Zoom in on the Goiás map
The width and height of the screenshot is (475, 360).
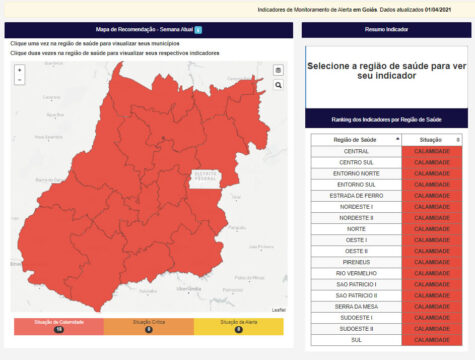(19, 70)
